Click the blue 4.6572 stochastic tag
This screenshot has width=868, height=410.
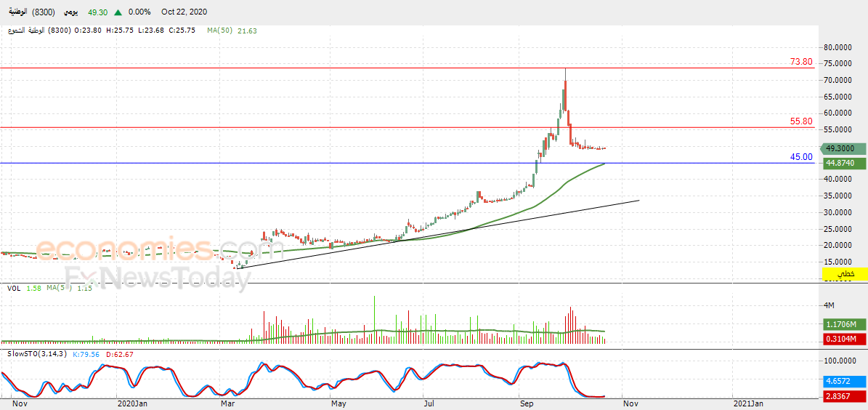(x=843, y=381)
